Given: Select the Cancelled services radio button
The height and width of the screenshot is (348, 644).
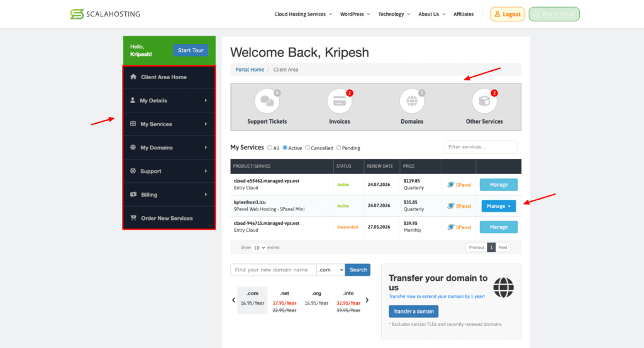Looking at the screenshot, I should pyautogui.click(x=307, y=148).
